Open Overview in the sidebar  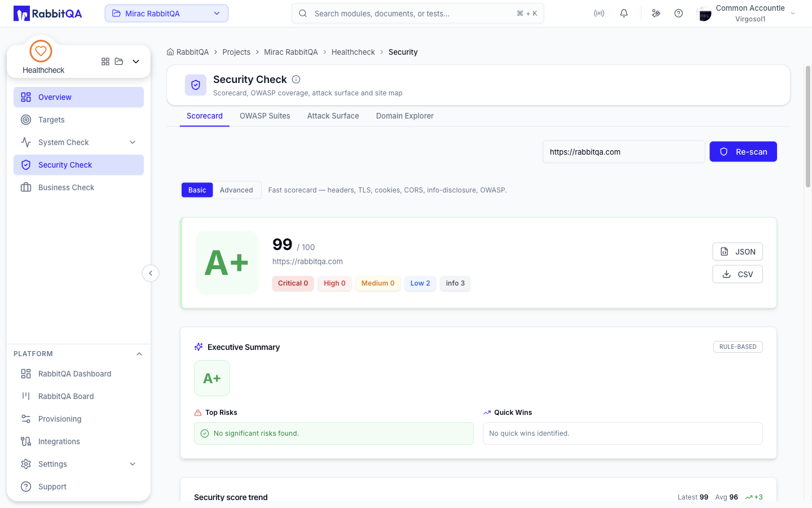(x=78, y=97)
